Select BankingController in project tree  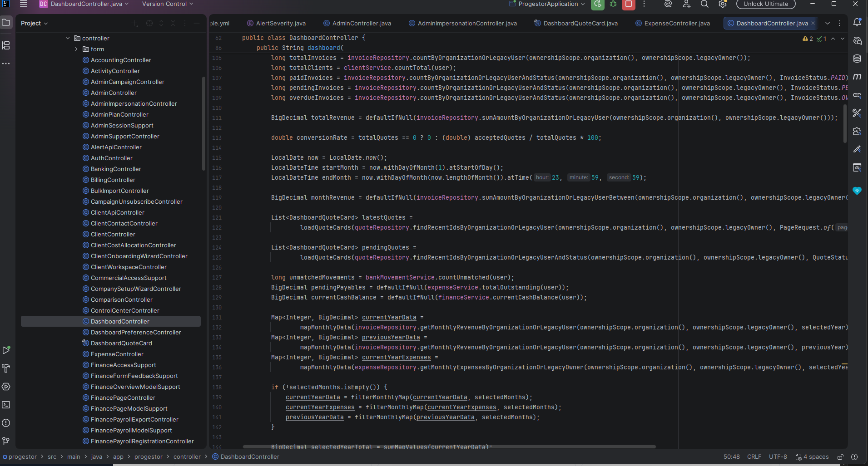coord(116,169)
